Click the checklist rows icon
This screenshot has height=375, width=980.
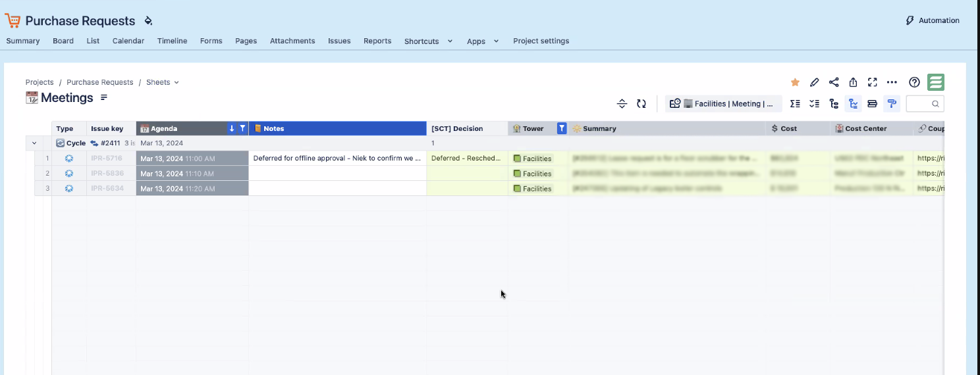tap(815, 103)
